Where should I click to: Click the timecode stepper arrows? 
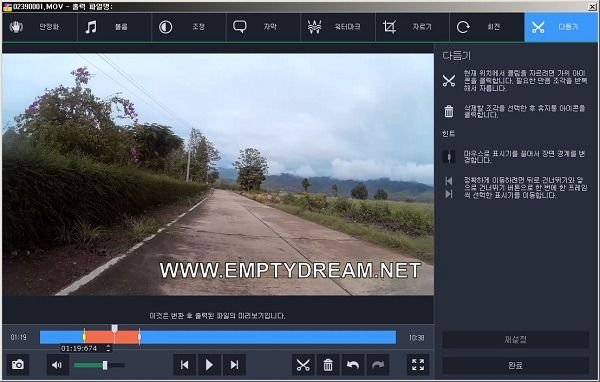tap(108, 348)
